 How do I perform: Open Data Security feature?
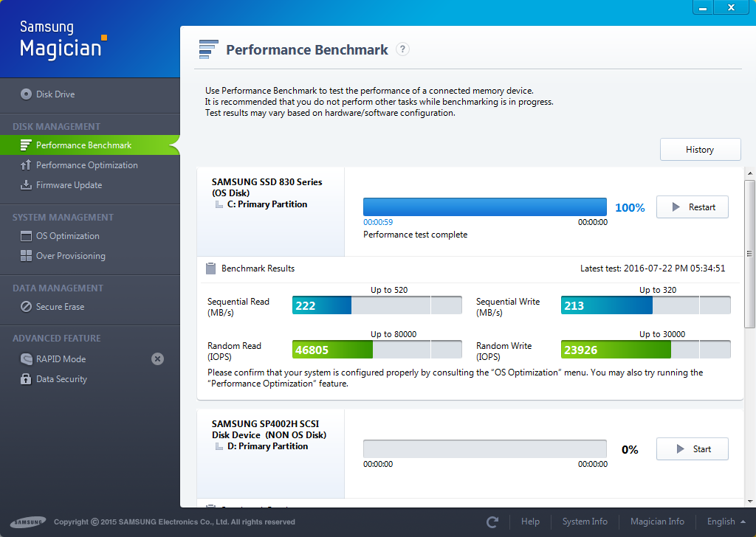62,379
